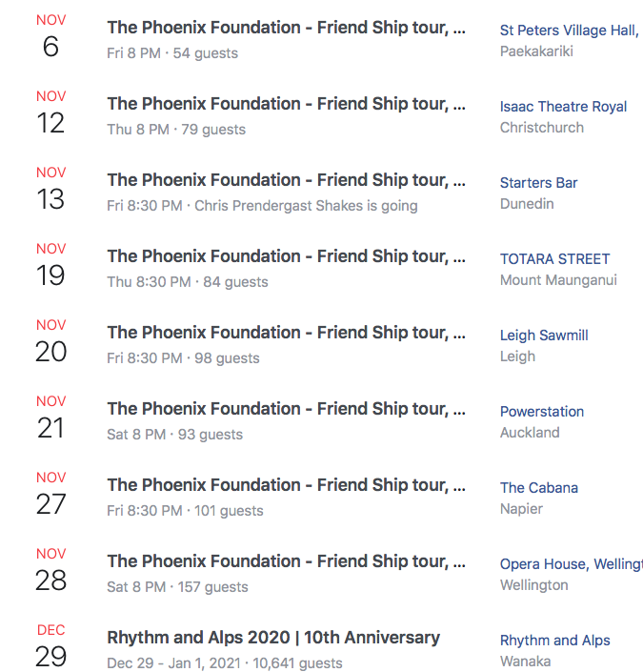Select the Dec 29 date badge
Viewport: 643px width, 672px height.
coord(51,646)
